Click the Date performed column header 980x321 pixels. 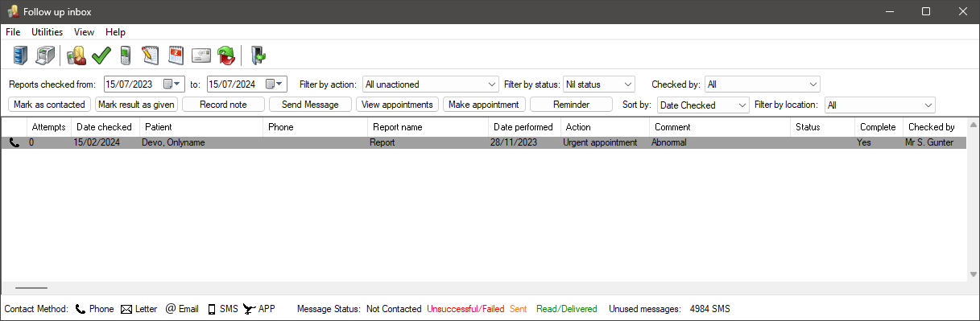click(525, 127)
